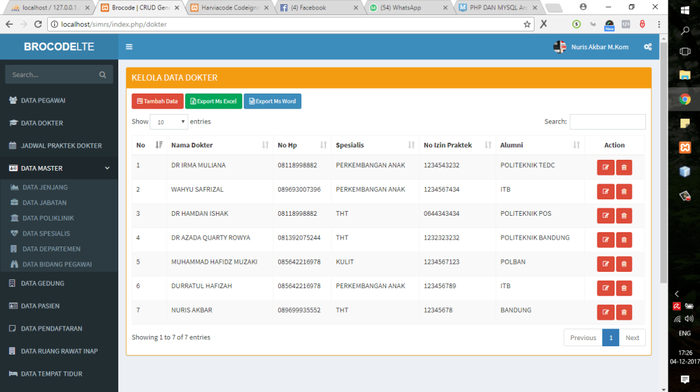700x392 pixels.
Task: Edit the MUHAMMAD HAFIDZ MUZAKI row
Action: pyautogui.click(x=605, y=264)
